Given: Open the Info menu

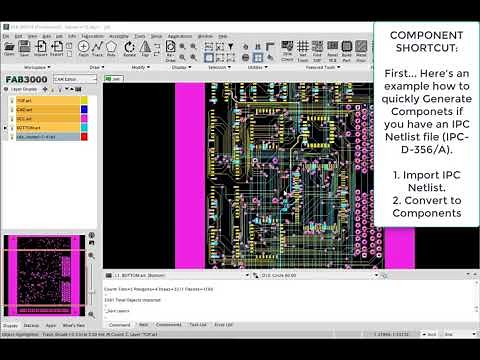Looking at the screenshot, I should point(72,36).
